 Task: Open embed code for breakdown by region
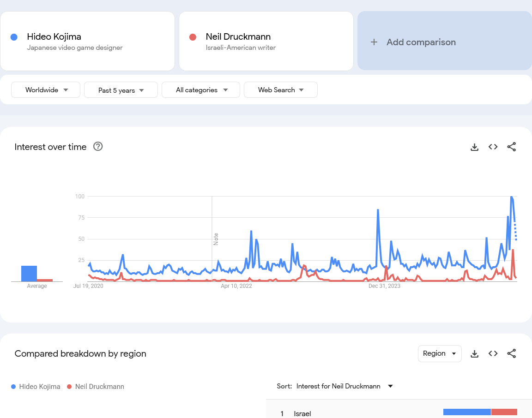point(493,353)
